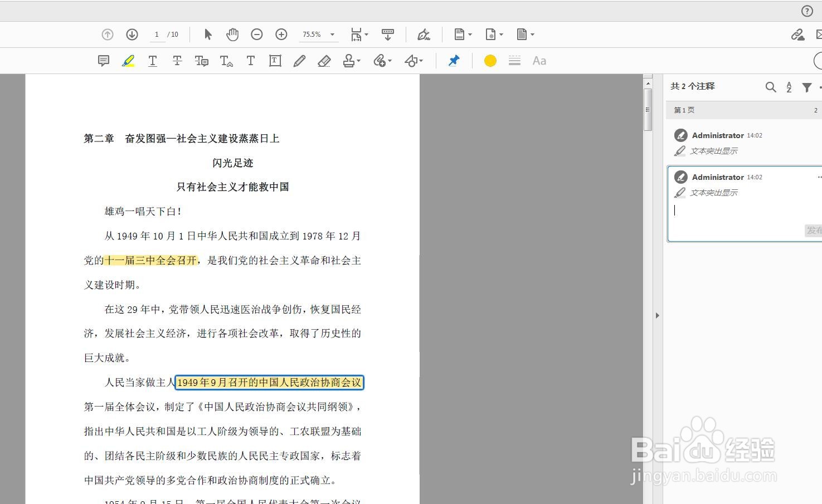Image resolution: width=822 pixels, height=504 pixels.
Task: Select the eraser tool
Action: click(324, 61)
